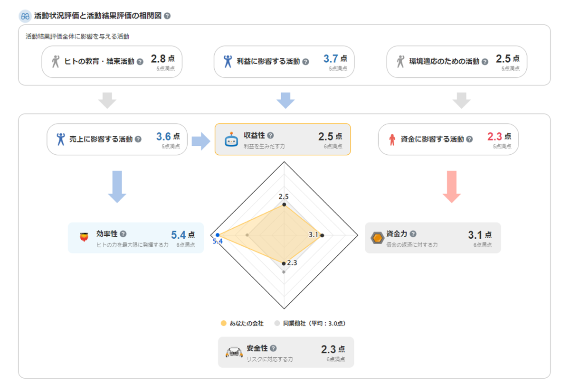The height and width of the screenshot is (392, 570).
Task: Toggle 同業他社 legend series
Action: pos(309,324)
